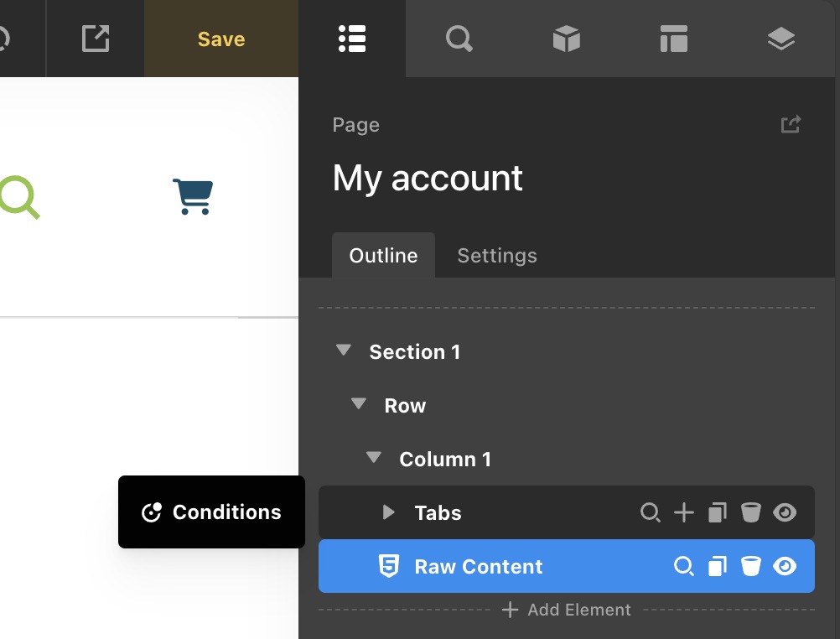Click the shopping cart icon
This screenshot has width=840, height=639.
(x=193, y=196)
